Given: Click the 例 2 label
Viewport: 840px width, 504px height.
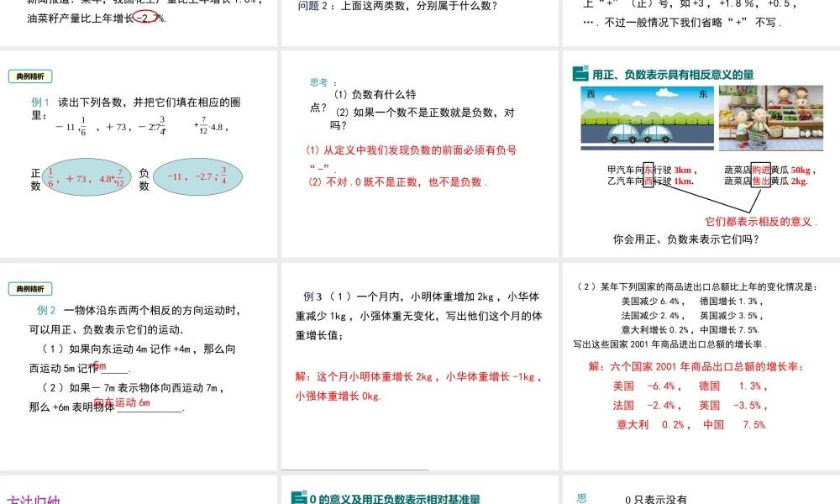Looking at the screenshot, I should click(x=46, y=310).
